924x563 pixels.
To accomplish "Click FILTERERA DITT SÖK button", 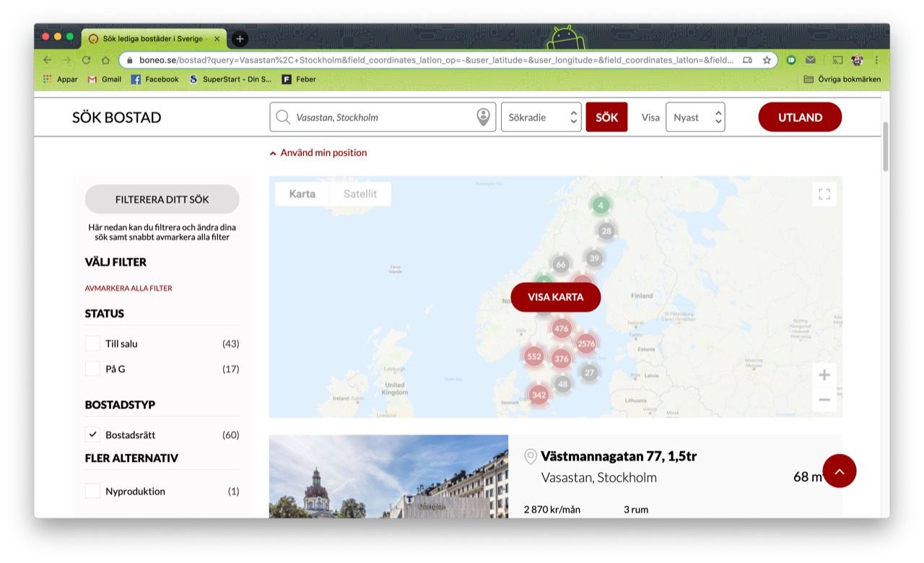I will (x=162, y=199).
